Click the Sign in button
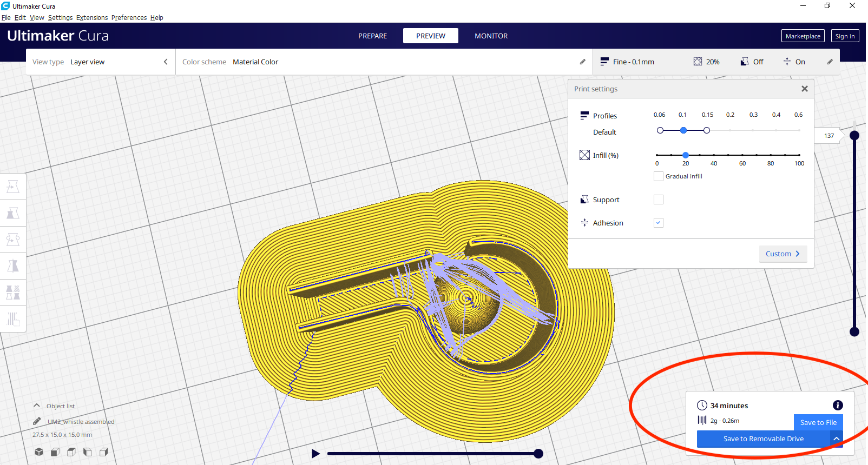 tap(845, 36)
